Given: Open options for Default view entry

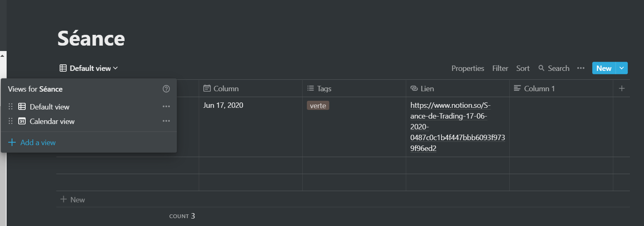Looking at the screenshot, I should pos(166,107).
